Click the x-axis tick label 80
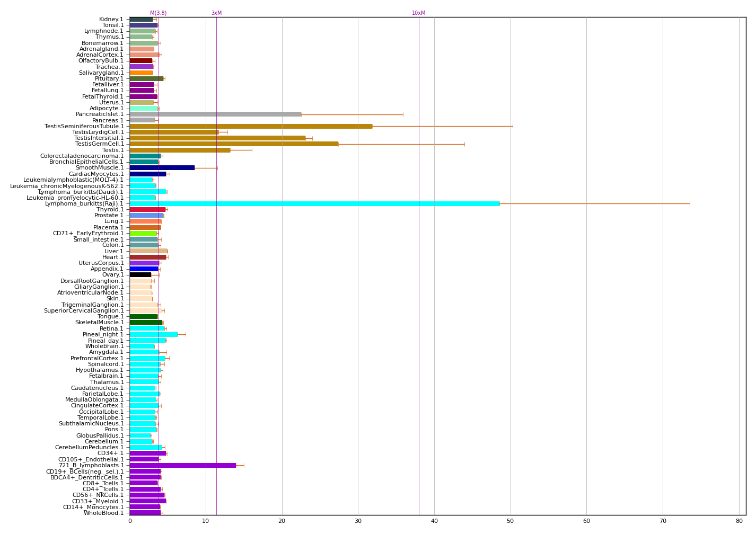Screen dimensions: 756x534 point(739,521)
